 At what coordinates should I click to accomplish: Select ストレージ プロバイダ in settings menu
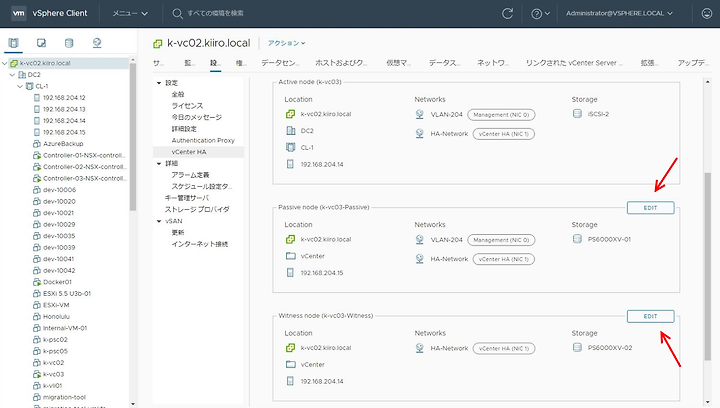coord(197,209)
